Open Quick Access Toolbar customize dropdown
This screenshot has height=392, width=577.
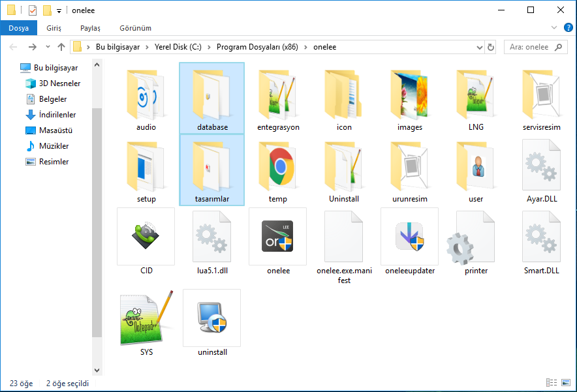[59, 11]
